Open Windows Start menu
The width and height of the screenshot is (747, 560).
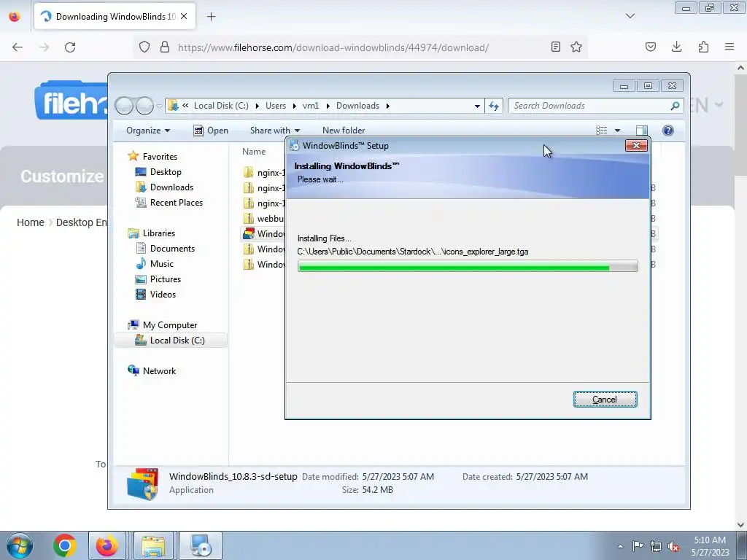[19, 545]
